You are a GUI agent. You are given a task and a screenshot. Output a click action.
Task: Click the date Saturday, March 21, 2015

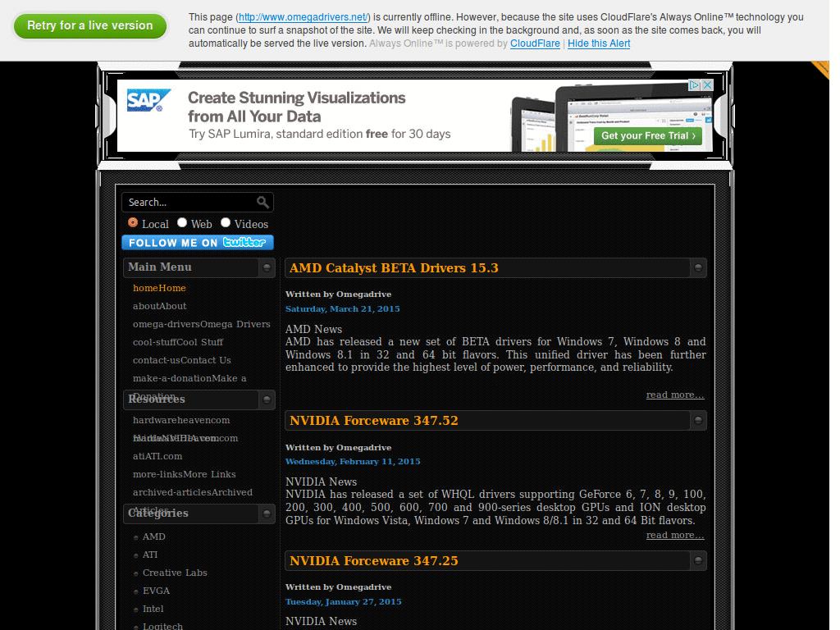tap(342, 308)
